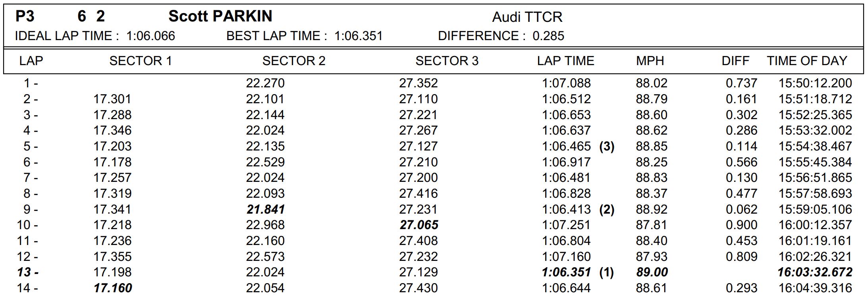Click the LAP TIME column header

pos(566,61)
